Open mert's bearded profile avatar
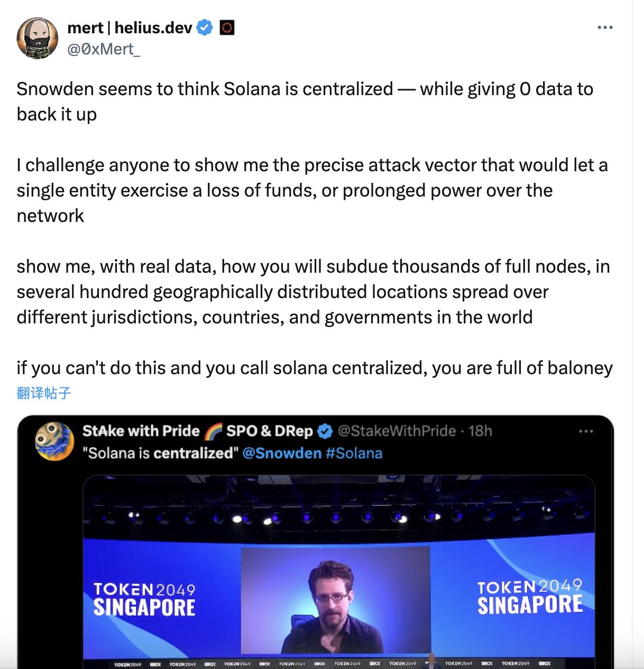644x669 pixels. click(37, 38)
